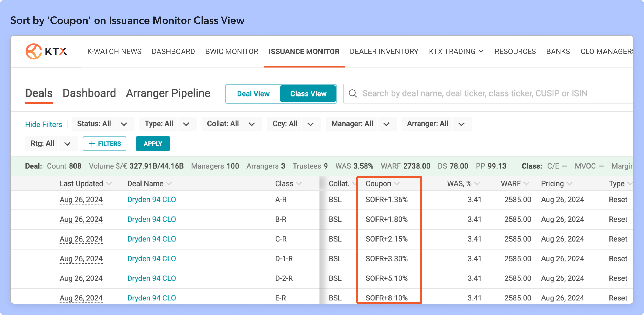Switch to Arranger Pipeline tab
The image size is (644, 315).
pyautogui.click(x=168, y=93)
